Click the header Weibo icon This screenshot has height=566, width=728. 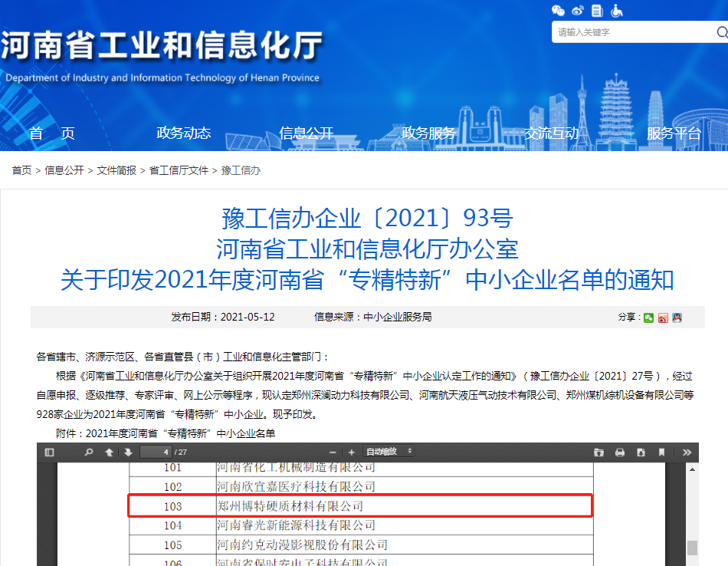[x=578, y=11]
